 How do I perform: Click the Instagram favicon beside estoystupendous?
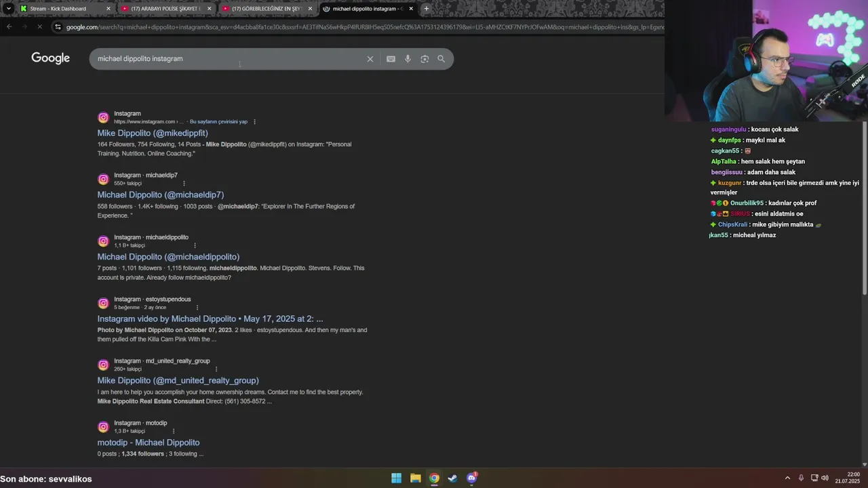click(103, 303)
